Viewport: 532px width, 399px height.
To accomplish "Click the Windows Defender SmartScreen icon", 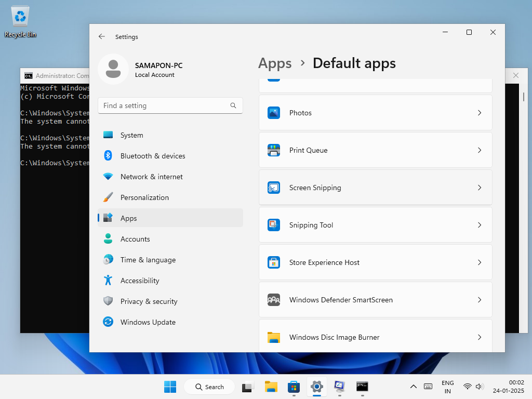I will click(x=273, y=300).
